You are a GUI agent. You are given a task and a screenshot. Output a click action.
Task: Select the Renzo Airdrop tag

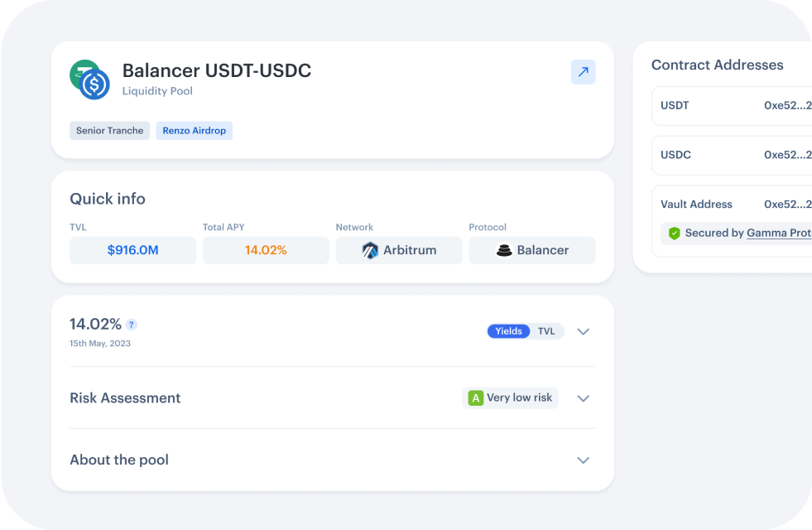194,131
